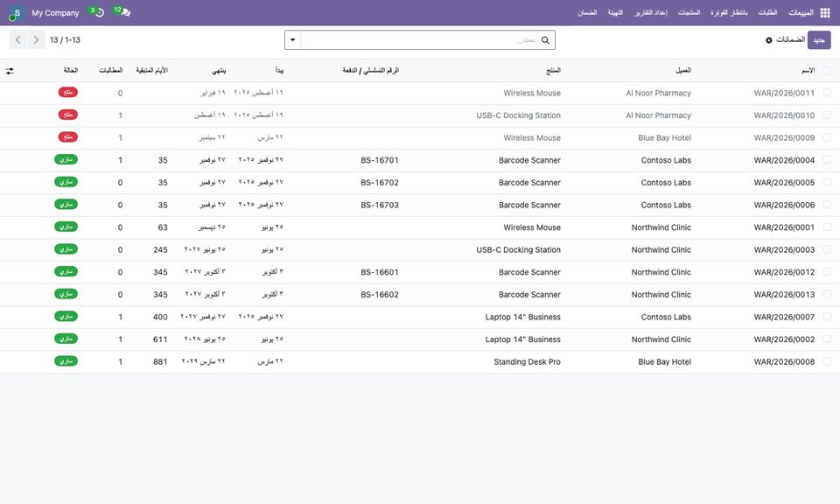This screenshot has height=504, width=840.
Task: Toggle the select-all header checkbox
Action: [x=827, y=71]
